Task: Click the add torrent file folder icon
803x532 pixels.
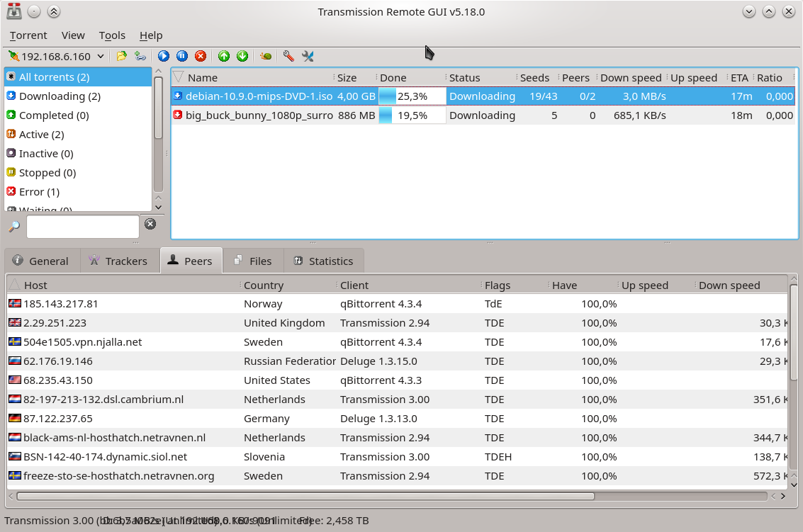Action: (x=122, y=56)
